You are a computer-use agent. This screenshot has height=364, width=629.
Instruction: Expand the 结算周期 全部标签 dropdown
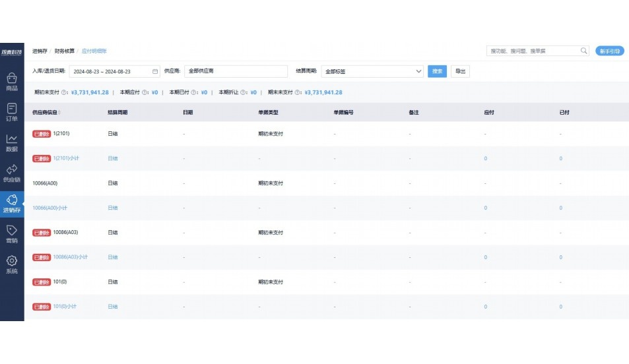pyautogui.click(x=372, y=71)
